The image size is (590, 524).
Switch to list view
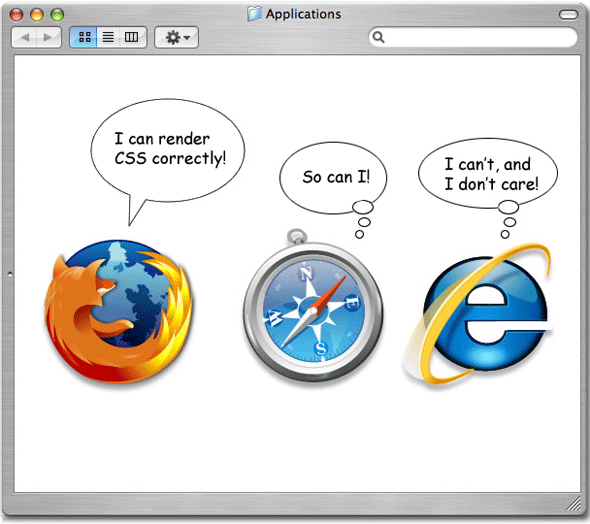(108, 37)
